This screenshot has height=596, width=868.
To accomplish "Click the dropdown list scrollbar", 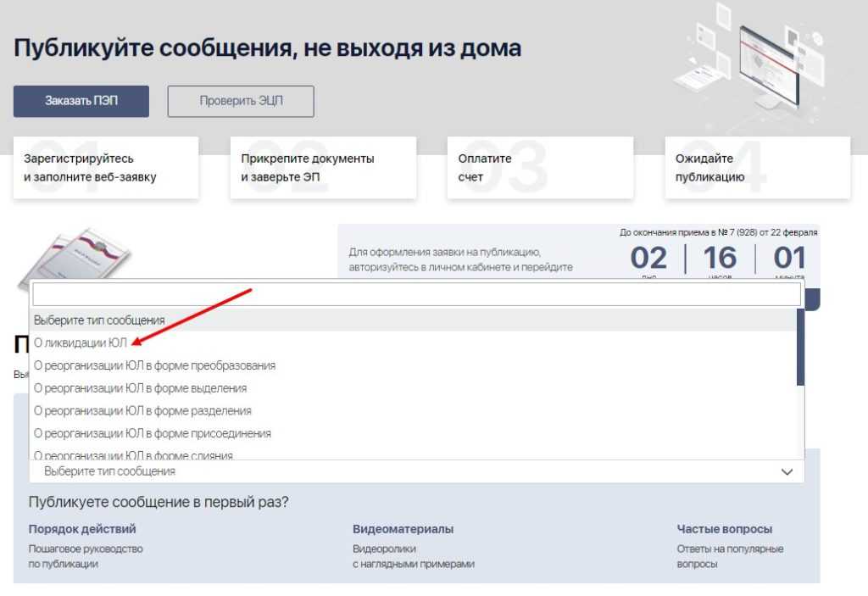I will [800, 348].
